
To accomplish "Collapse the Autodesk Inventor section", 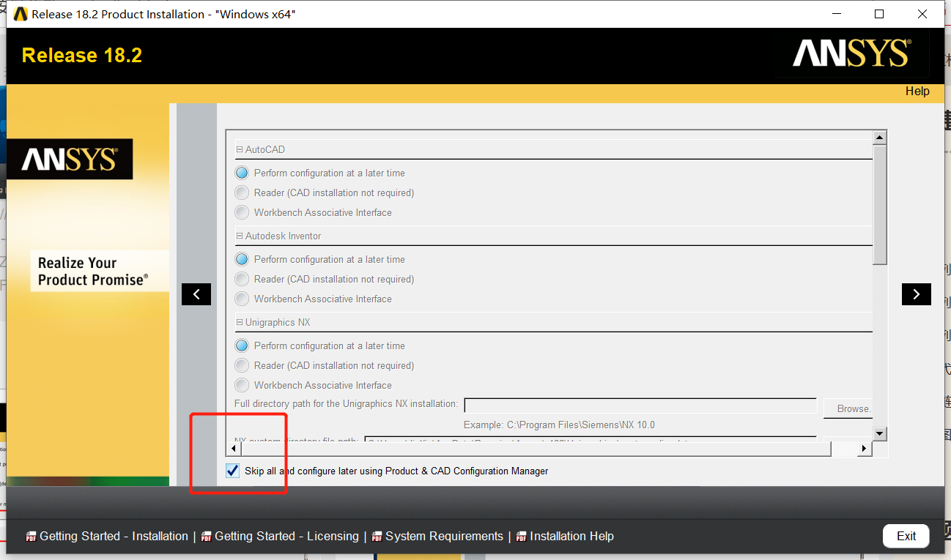I will tap(239, 236).
